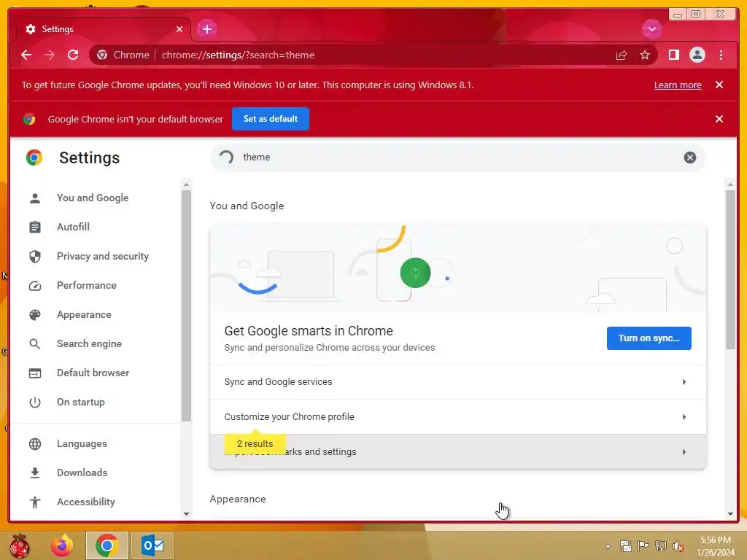Open a new tab with the plus button
This screenshot has height=560, width=747.
click(x=206, y=29)
